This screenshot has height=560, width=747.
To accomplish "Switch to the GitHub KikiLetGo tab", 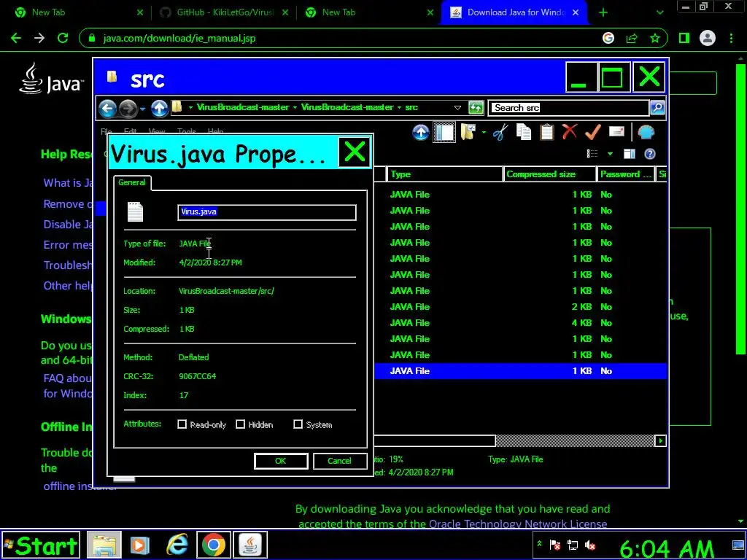I will [x=224, y=12].
